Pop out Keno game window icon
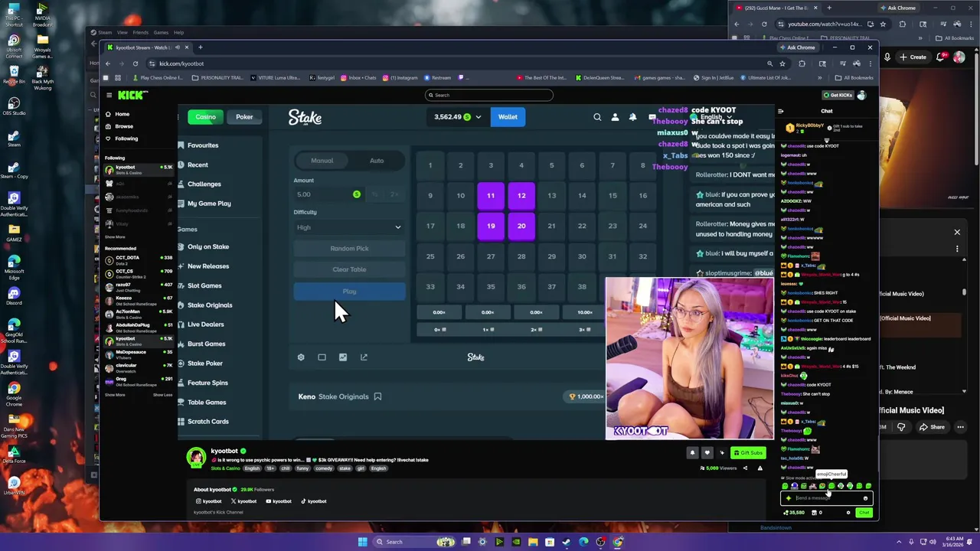980x551 pixels. (364, 357)
